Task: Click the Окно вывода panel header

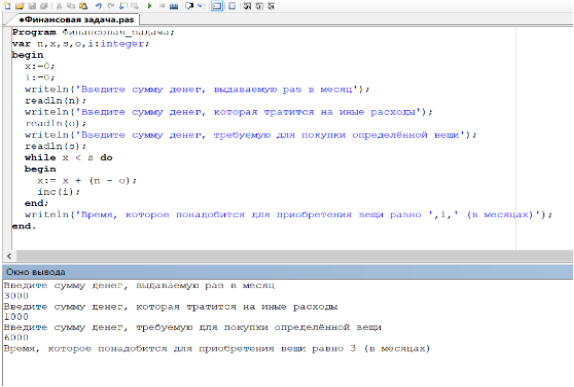Action: tap(287, 272)
